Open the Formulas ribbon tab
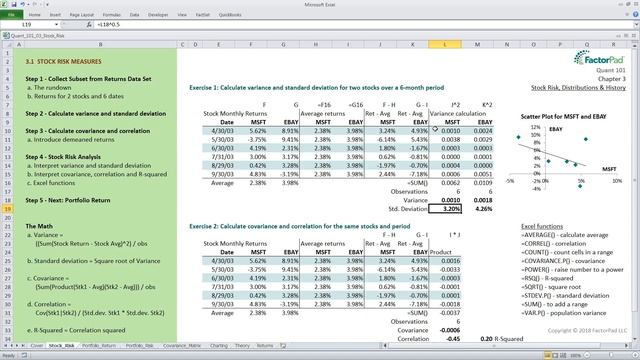Viewport: 640px width, 360px height. coord(111,15)
